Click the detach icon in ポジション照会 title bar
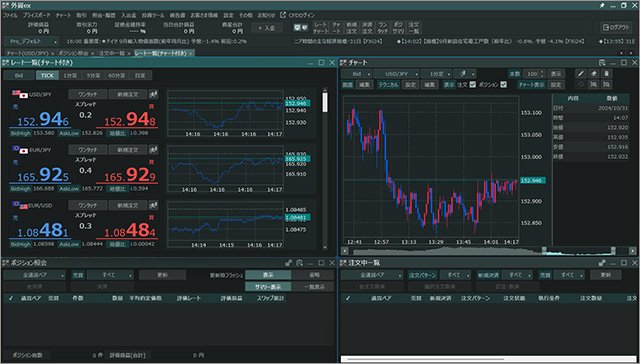This screenshot has width=640, height=364. point(300,263)
